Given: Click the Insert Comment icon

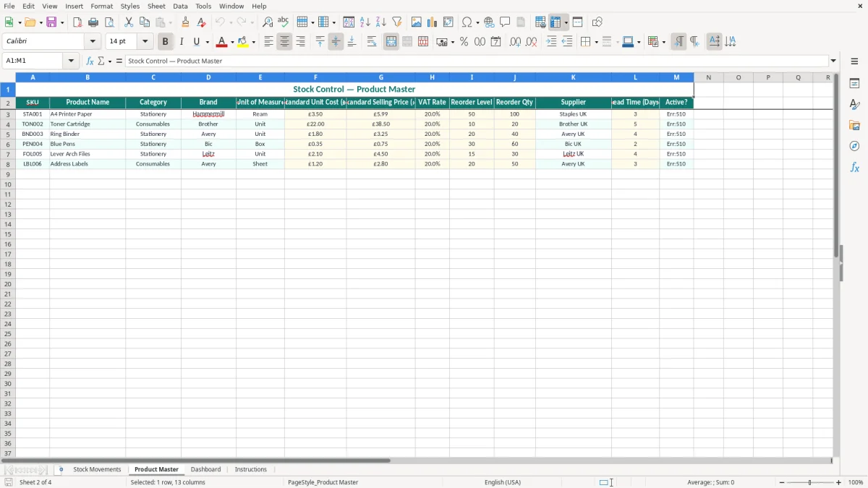Looking at the screenshot, I should tap(505, 22).
